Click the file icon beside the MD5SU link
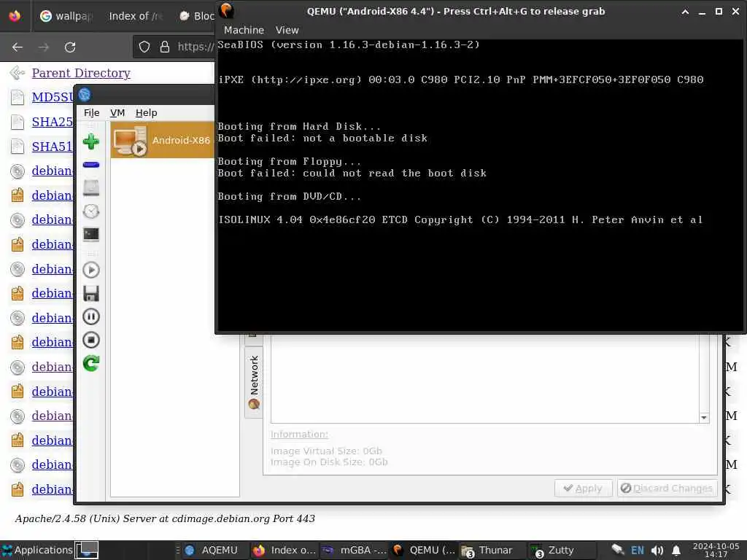 [x=18, y=97]
